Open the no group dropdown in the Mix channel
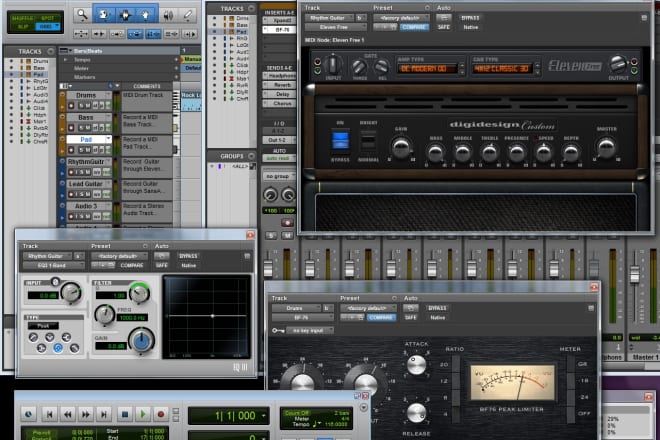The image size is (660, 440). (x=279, y=176)
